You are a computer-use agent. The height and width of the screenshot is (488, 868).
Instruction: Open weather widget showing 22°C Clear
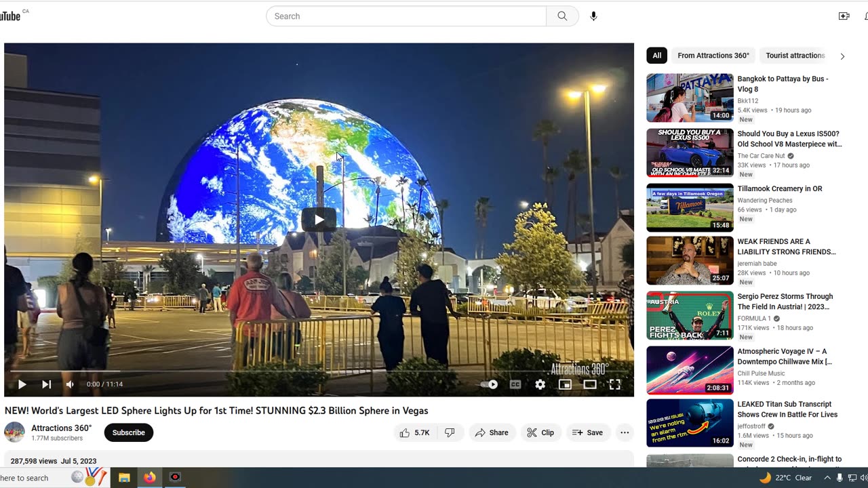785,478
